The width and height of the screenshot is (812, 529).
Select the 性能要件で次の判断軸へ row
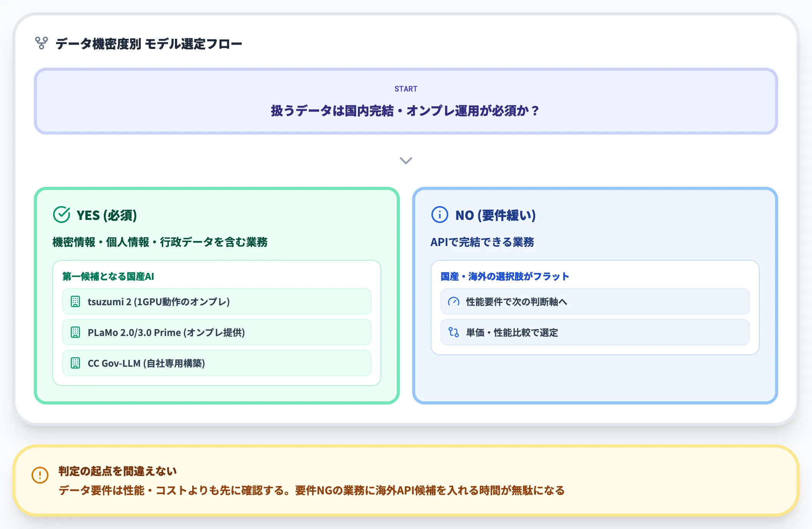coord(595,302)
